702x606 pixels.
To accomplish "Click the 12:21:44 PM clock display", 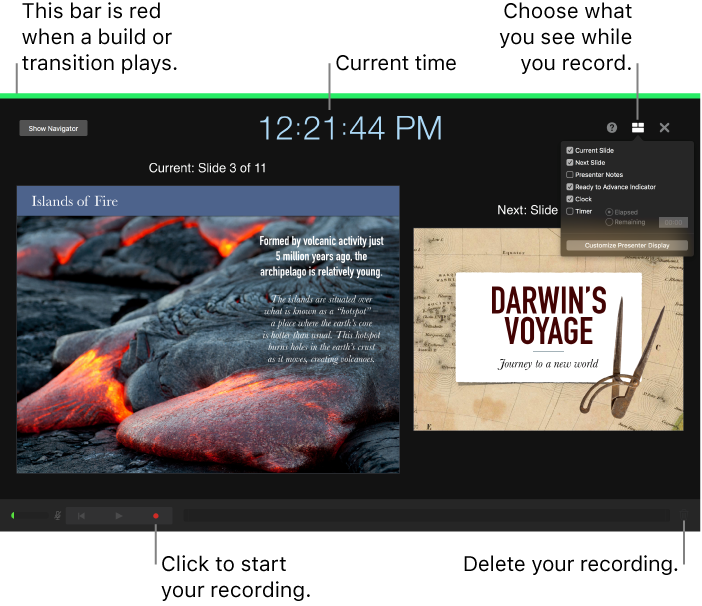I will pos(351,128).
